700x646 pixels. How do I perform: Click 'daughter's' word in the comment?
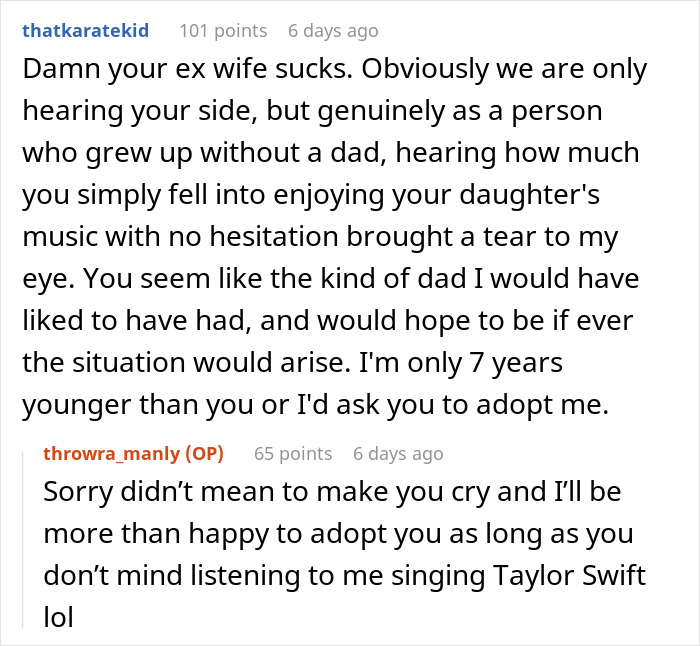(529, 195)
